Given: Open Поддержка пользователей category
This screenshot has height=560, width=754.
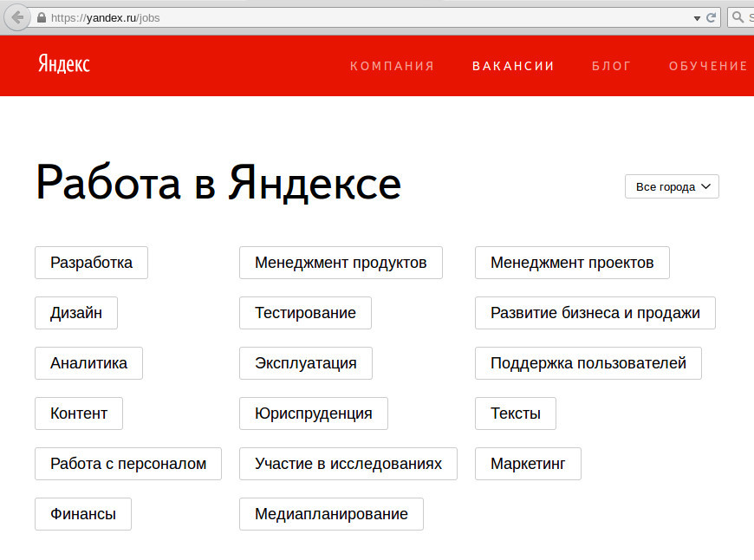Looking at the screenshot, I should click(588, 363).
